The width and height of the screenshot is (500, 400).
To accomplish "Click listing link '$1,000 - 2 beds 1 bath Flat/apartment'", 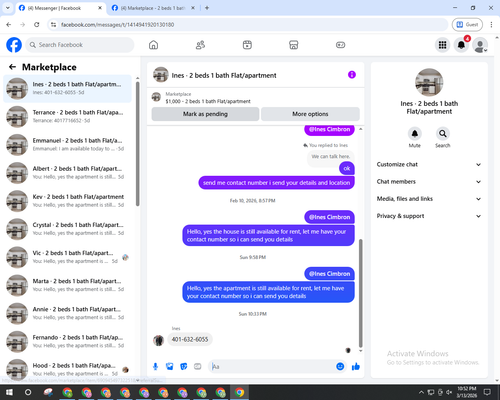I will tap(208, 101).
